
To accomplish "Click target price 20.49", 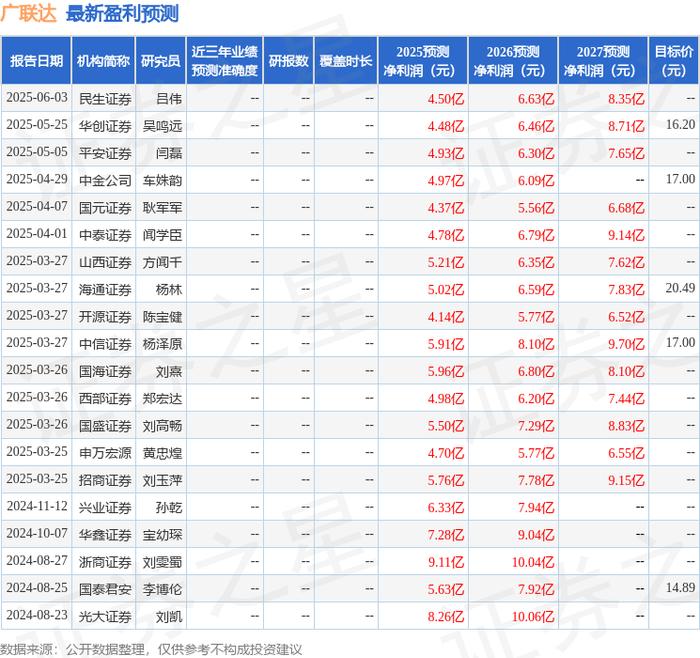I will tap(680, 288).
